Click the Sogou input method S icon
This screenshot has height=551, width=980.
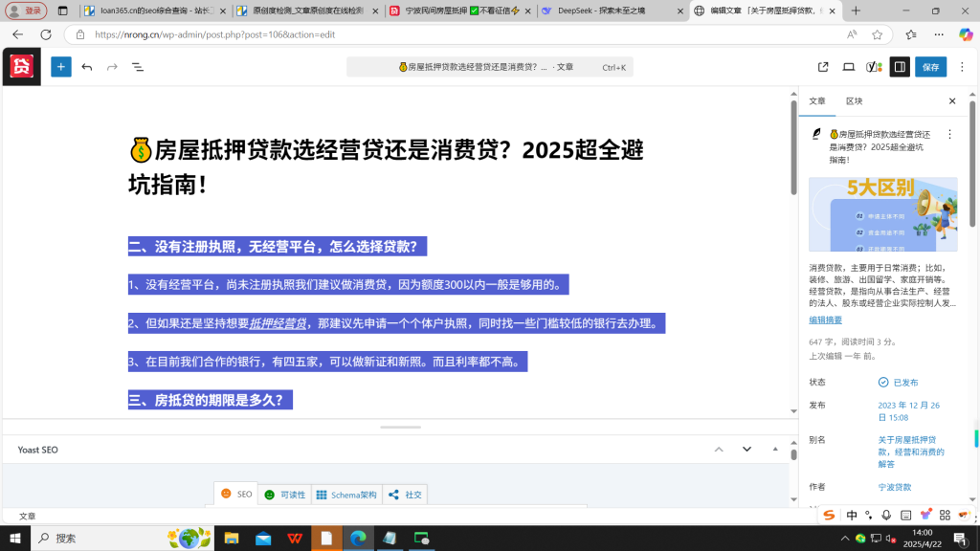(x=829, y=515)
